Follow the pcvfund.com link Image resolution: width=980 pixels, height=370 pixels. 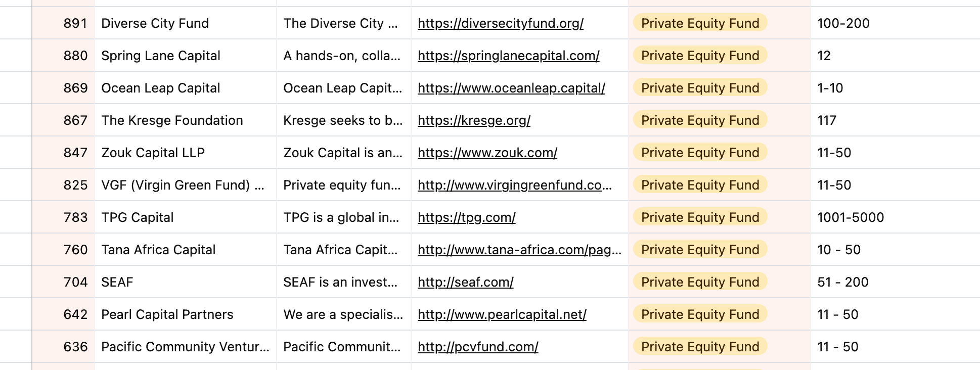[x=478, y=347]
